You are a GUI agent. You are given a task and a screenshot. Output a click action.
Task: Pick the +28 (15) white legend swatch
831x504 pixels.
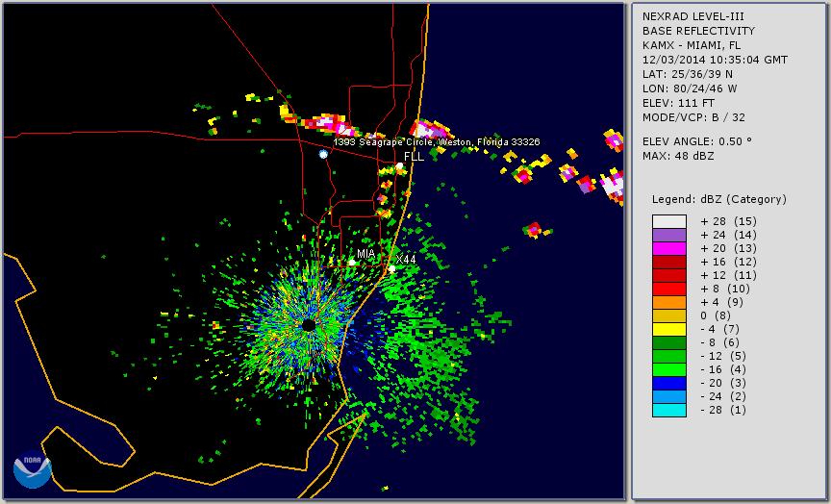pyautogui.click(x=669, y=221)
